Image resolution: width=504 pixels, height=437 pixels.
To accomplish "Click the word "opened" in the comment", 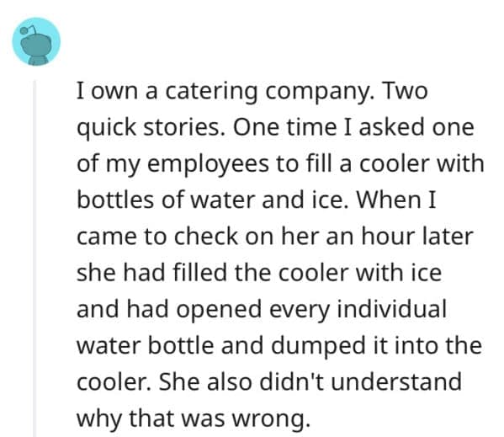I will point(219,311).
